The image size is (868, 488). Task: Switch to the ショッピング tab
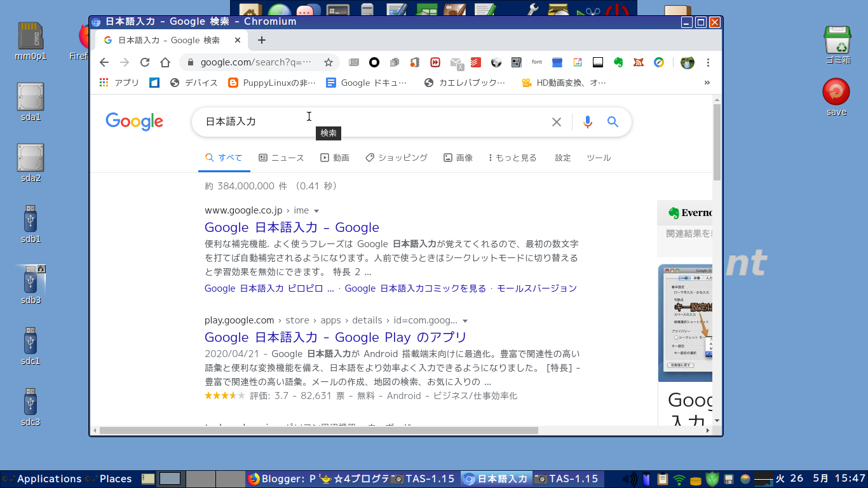pyautogui.click(x=397, y=158)
